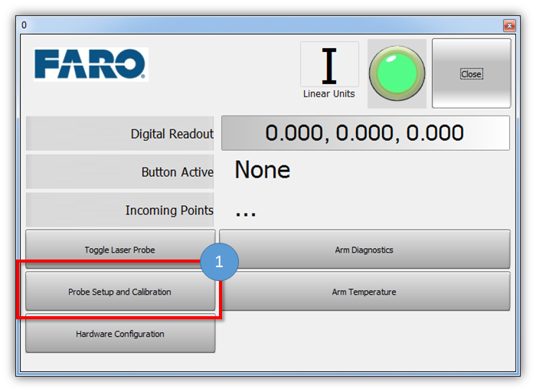Image resolution: width=536 pixels, height=392 pixels.
Task: Check the Arm Temperature
Action: 364,292
